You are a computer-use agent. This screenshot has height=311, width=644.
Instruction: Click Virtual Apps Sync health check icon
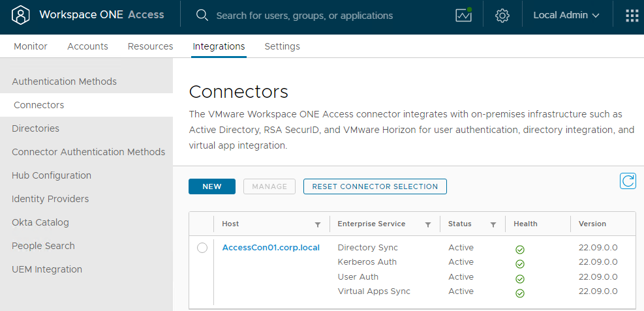tap(520, 293)
